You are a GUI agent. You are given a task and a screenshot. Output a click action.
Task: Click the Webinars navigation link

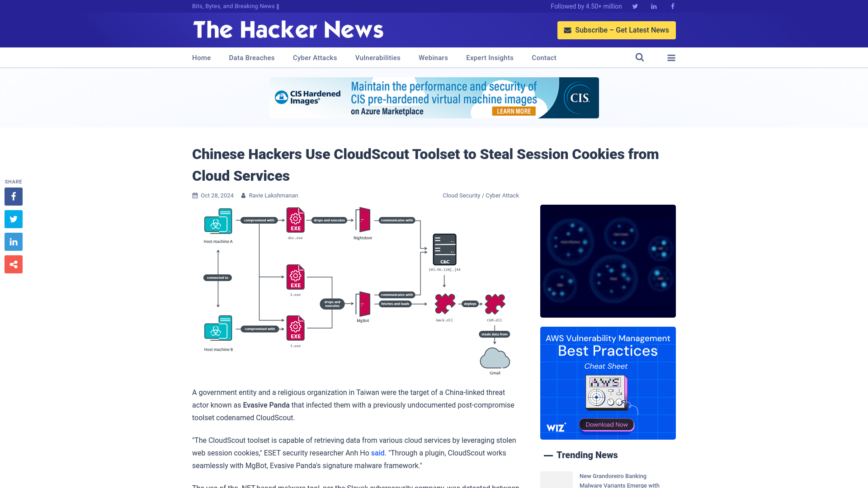tap(434, 58)
